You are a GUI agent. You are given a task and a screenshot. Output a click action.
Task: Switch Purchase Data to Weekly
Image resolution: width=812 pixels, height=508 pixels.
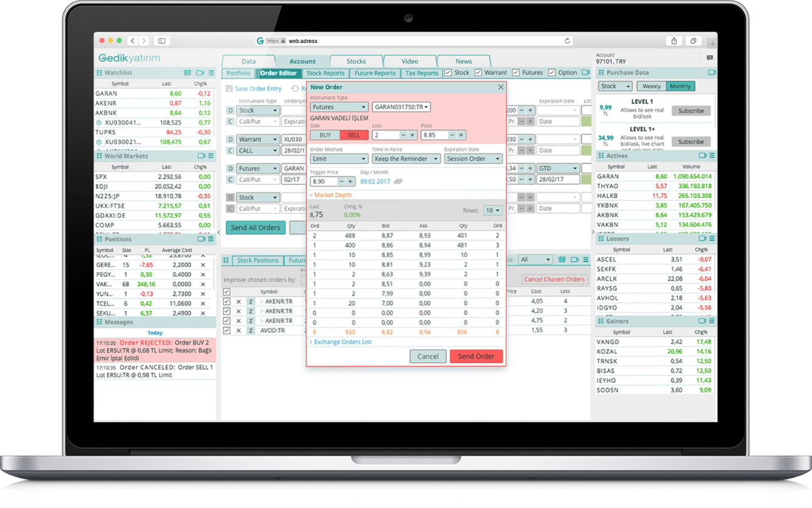point(652,86)
